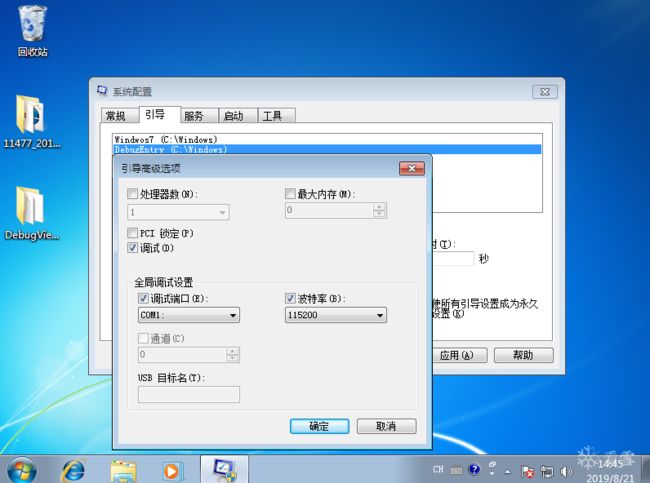This screenshot has width=650, height=483.
Task: Switch to the Tools (工具) tab
Action: pos(275,116)
